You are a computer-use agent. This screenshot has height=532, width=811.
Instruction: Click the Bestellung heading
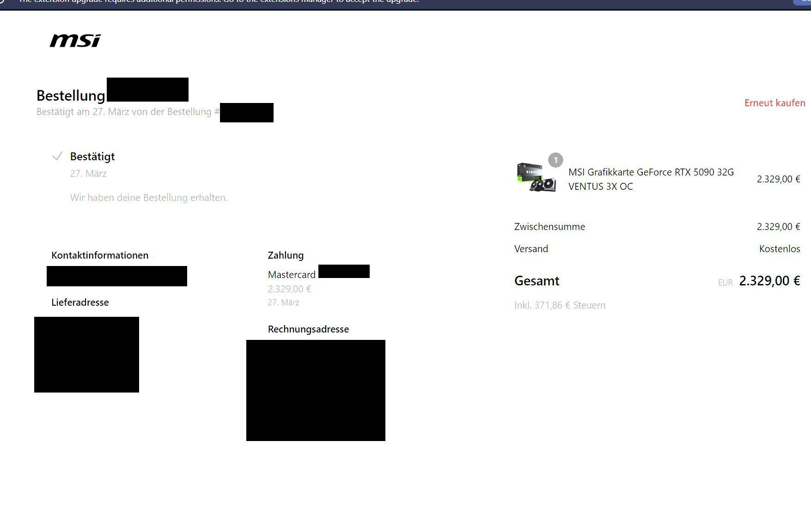coord(71,96)
